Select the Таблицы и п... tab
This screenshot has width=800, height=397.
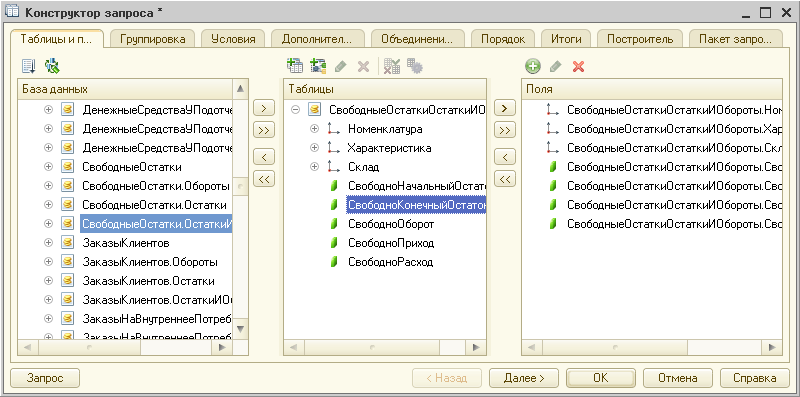(x=57, y=38)
